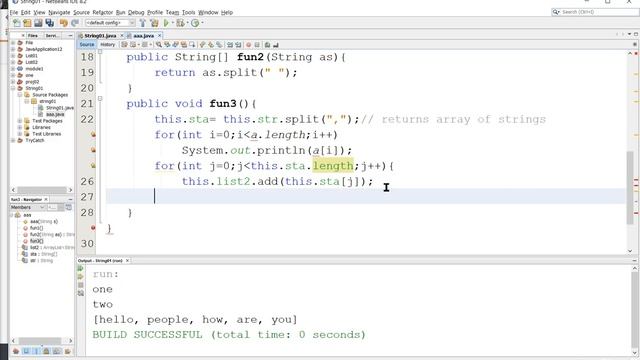Click the Show Inherited Members icon in Navigator footer
Image resolution: width=640 pixels, height=360 pixels.
[16, 351]
